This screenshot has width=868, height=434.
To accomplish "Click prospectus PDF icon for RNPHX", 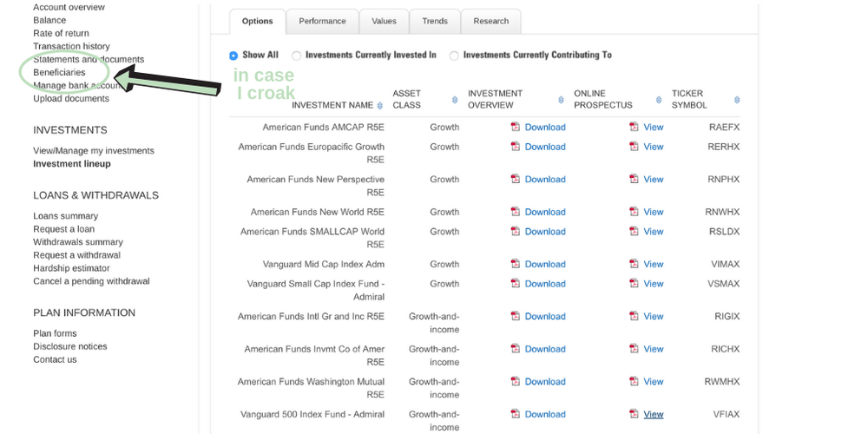I will pyautogui.click(x=634, y=179).
